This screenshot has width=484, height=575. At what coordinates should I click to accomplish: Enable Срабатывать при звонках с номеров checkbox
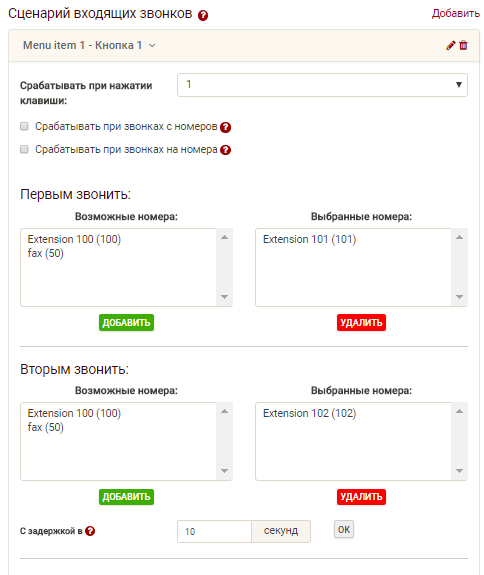tap(24, 127)
